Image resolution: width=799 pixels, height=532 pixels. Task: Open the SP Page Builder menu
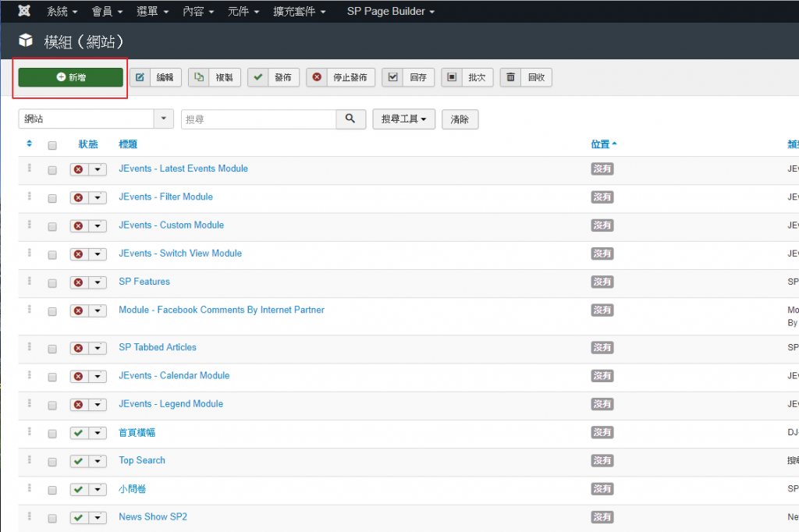tap(390, 12)
